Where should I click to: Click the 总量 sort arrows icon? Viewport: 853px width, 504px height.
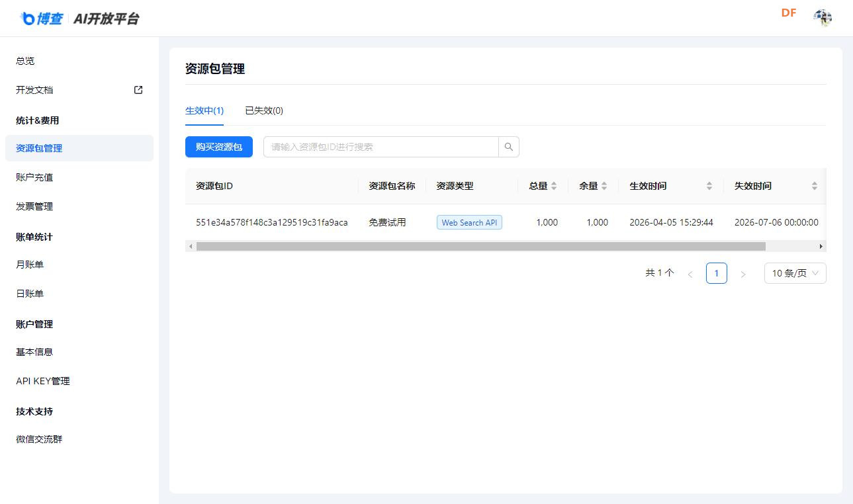[555, 186]
